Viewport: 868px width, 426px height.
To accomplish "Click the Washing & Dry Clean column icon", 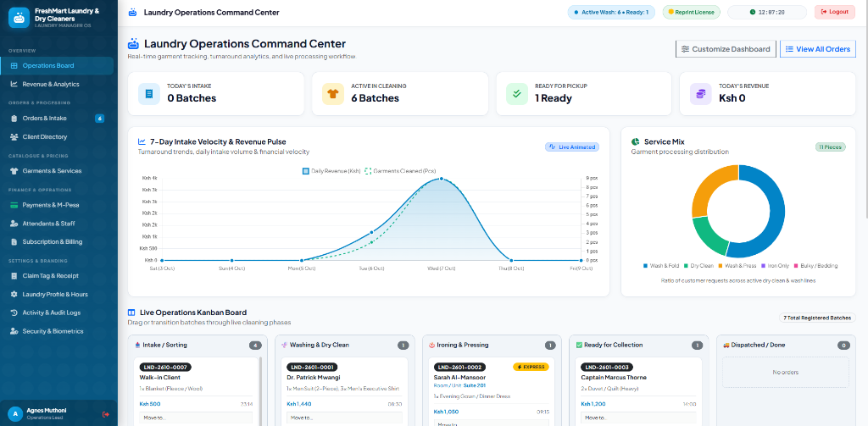I will point(284,345).
